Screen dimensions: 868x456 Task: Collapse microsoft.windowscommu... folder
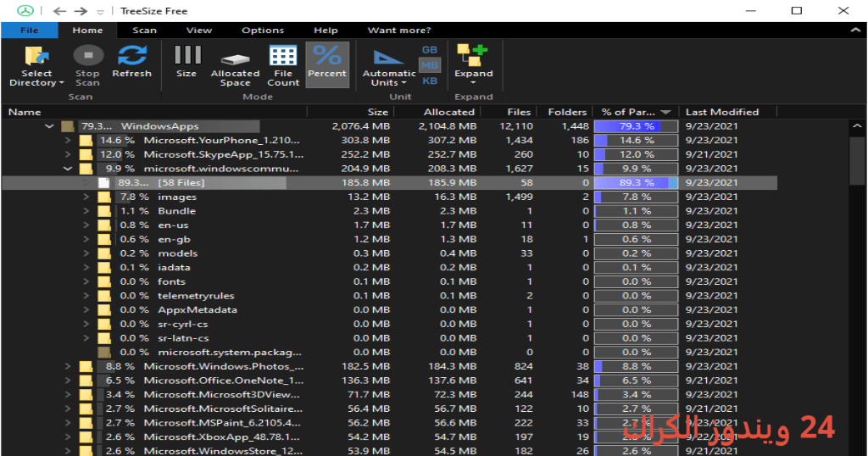tap(68, 169)
